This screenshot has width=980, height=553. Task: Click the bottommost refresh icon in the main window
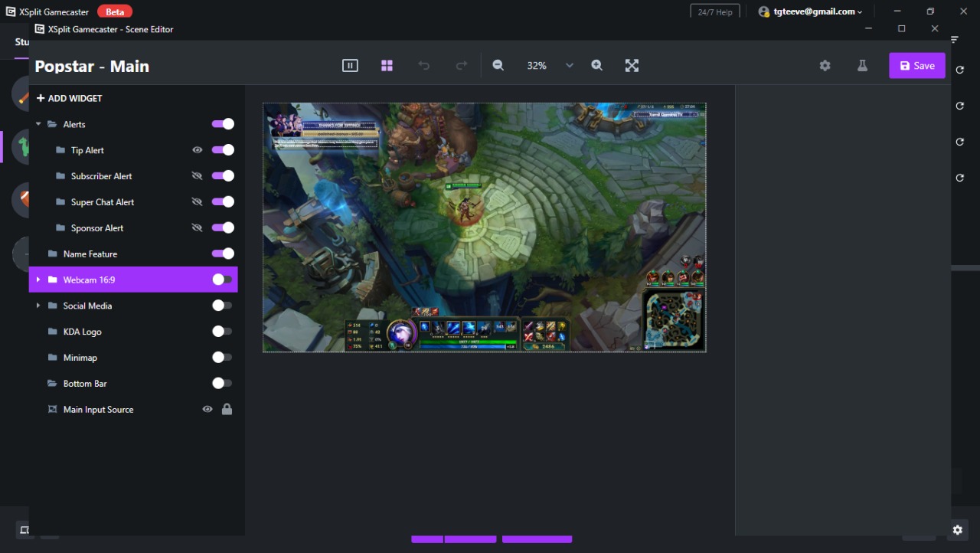click(960, 178)
